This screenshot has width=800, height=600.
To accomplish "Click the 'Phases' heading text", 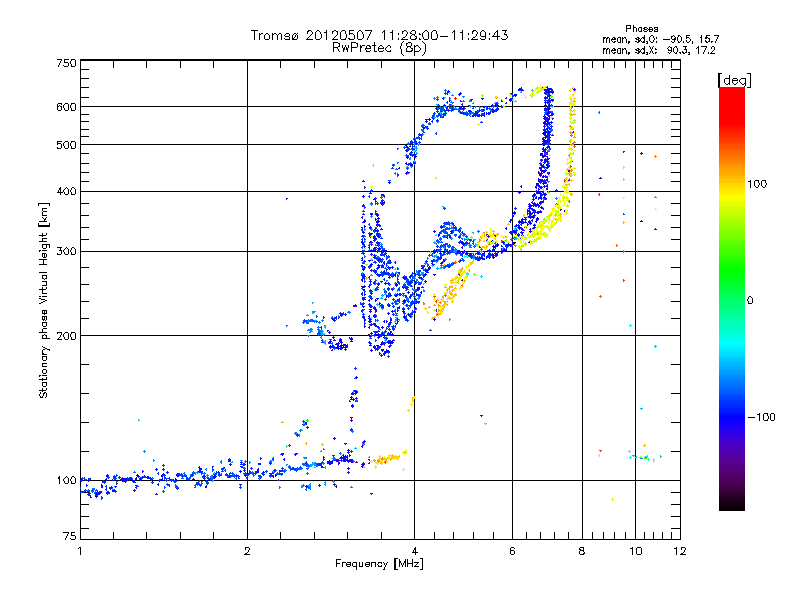I will tap(641, 29).
